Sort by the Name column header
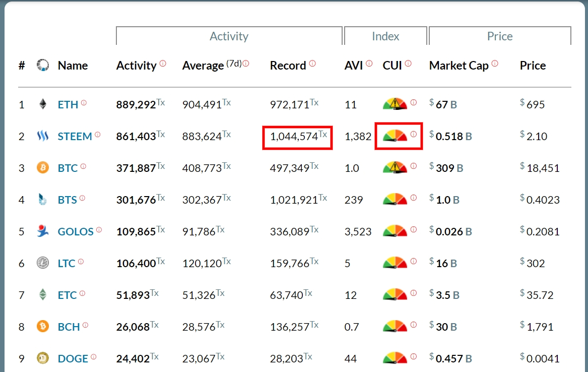The height and width of the screenshot is (372, 588). [73, 66]
